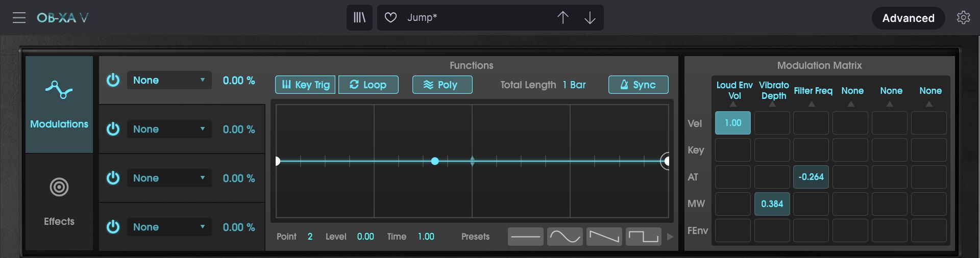Change Loud Env Vol matrix destination
Viewport: 980px width, 258px height.
tap(734, 91)
